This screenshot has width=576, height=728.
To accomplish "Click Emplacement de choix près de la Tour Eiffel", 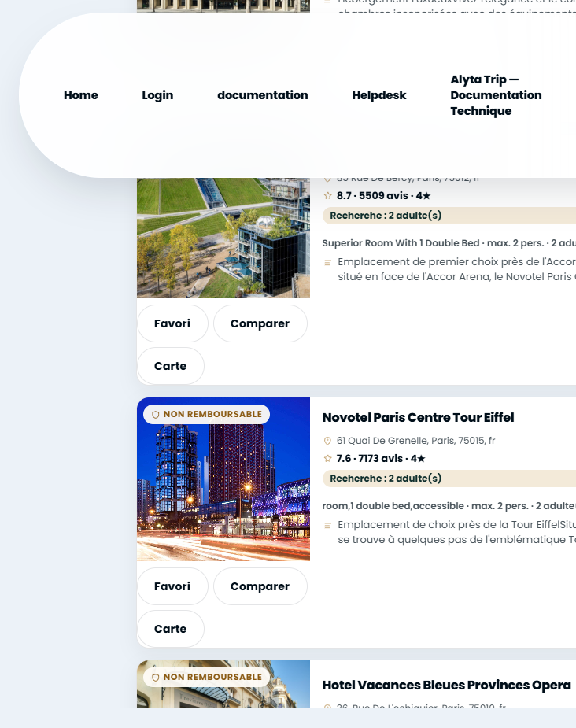I will coord(456,532).
